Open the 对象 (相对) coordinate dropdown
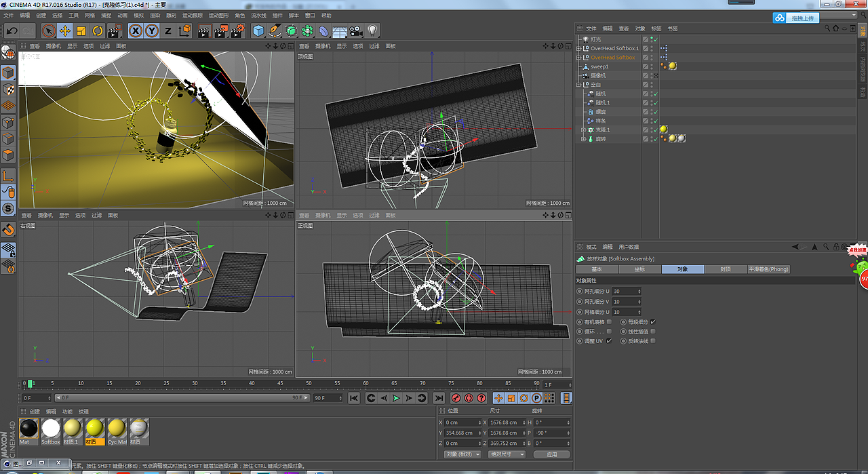Image resolution: width=868 pixels, height=474 pixels. point(462,454)
